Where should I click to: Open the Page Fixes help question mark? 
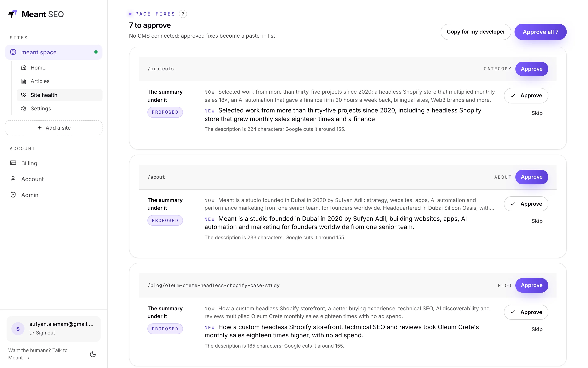click(183, 14)
